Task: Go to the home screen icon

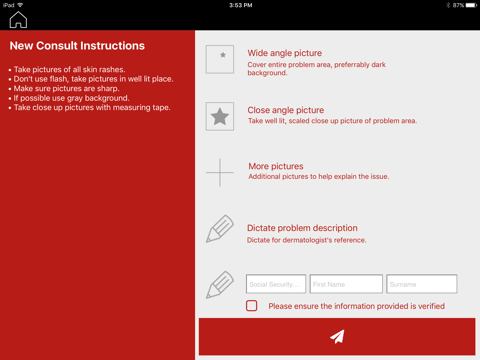Action: [x=18, y=20]
